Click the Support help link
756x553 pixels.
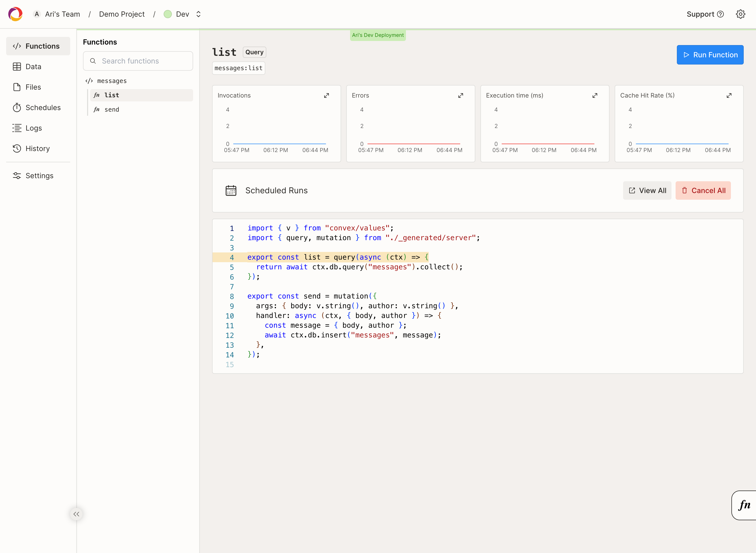[x=705, y=14]
